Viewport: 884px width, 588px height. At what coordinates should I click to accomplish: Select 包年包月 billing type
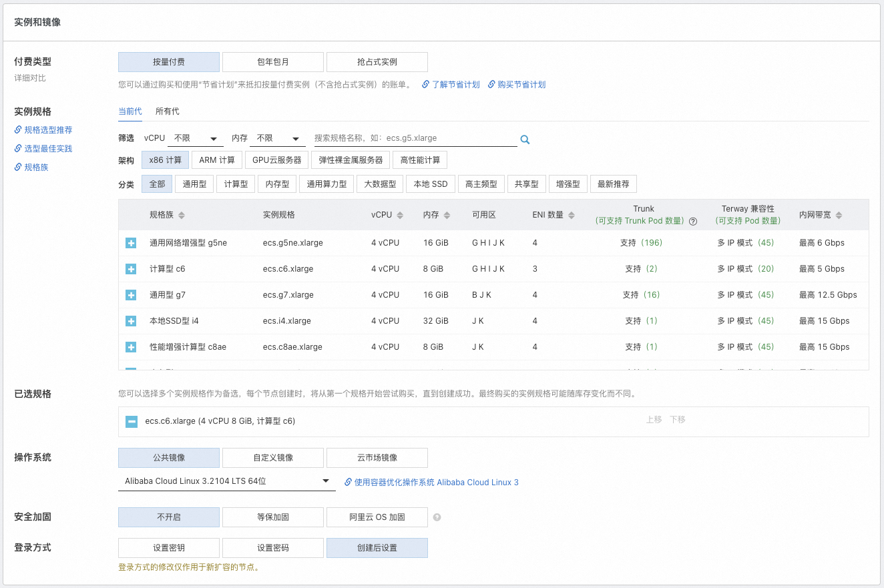[x=273, y=62]
